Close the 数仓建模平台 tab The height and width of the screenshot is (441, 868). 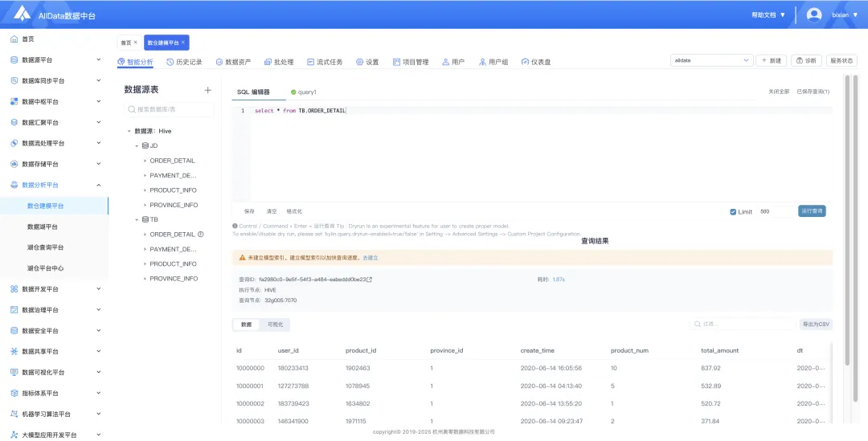click(183, 42)
